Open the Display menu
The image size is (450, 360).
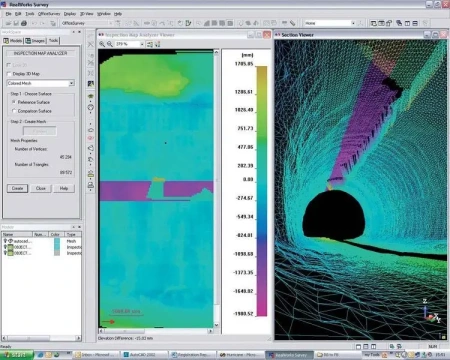click(x=70, y=14)
